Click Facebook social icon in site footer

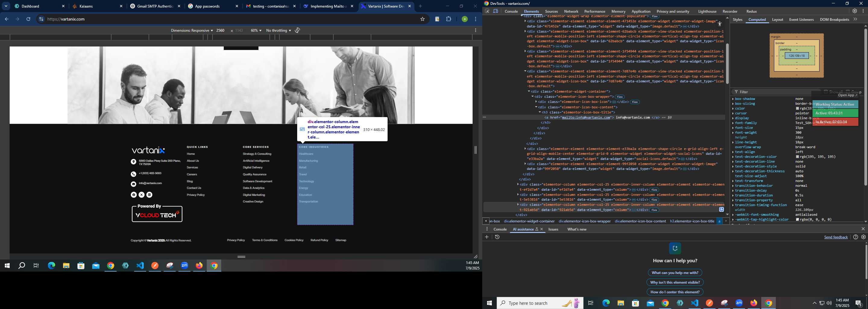coord(134,195)
